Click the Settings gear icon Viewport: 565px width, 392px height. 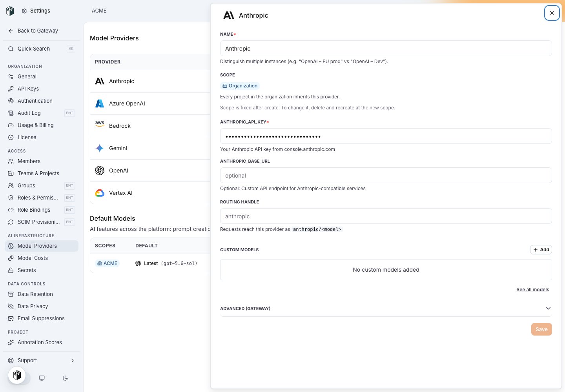coord(24,11)
